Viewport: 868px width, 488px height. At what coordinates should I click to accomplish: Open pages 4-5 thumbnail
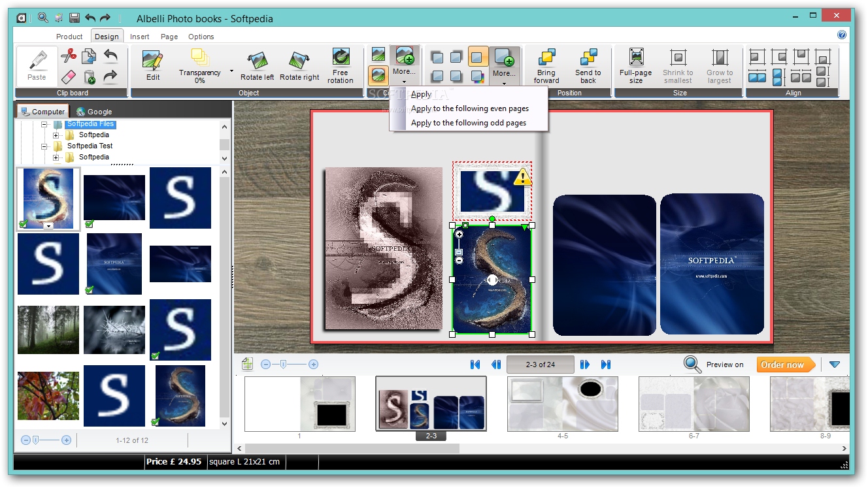pyautogui.click(x=563, y=404)
